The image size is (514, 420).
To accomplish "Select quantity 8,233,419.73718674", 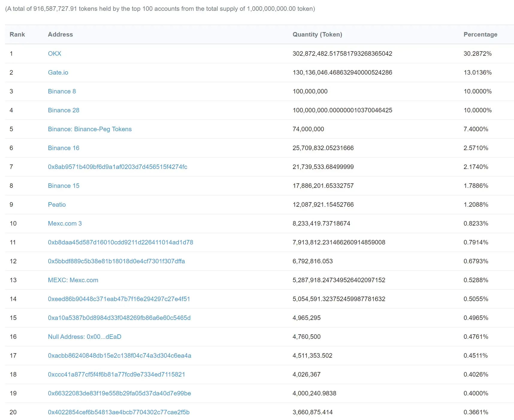I will click(x=321, y=223).
